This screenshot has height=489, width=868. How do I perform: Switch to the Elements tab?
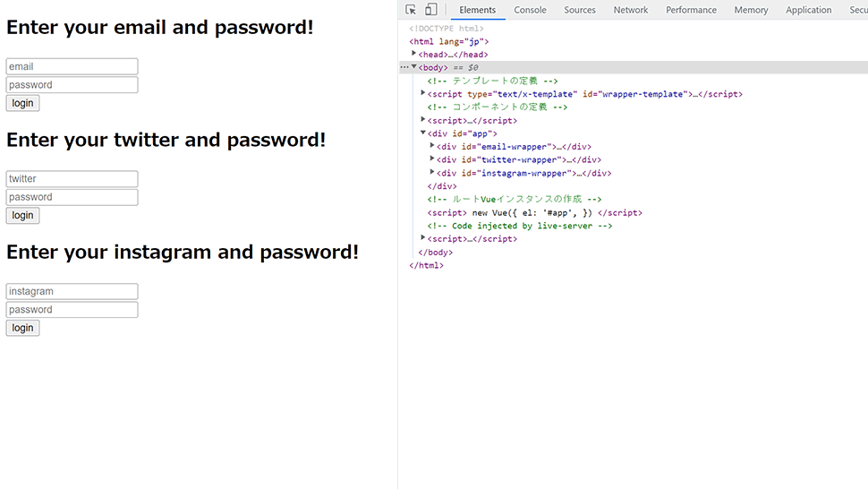[477, 10]
